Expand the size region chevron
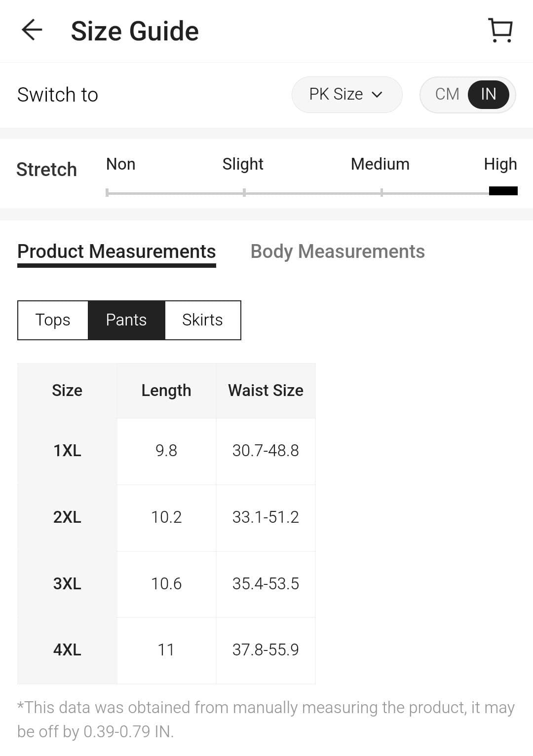This screenshot has width=533, height=756. (377, 95)
